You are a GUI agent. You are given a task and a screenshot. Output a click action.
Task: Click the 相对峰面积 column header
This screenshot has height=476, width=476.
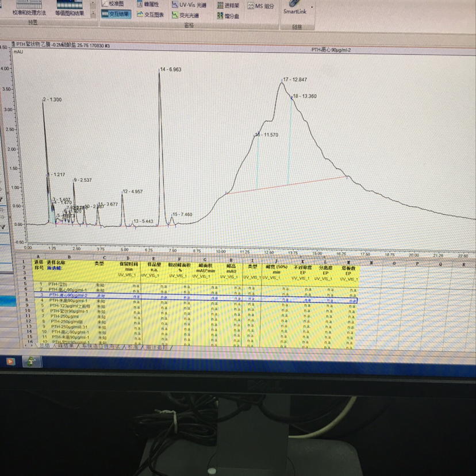tap(179, 265)
